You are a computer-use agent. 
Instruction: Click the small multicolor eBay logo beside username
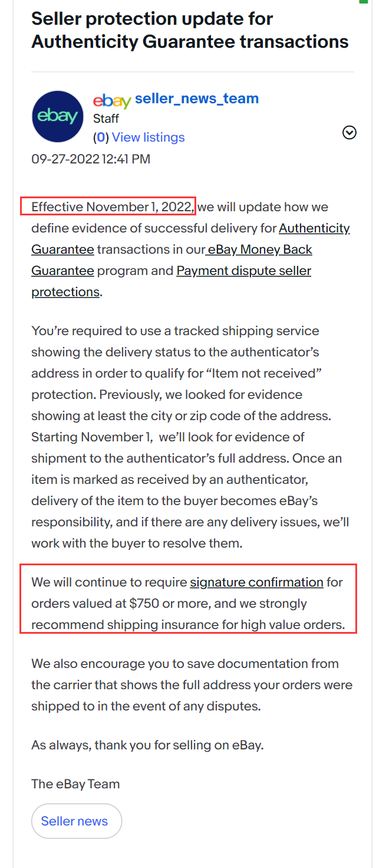tap(112, 100)
